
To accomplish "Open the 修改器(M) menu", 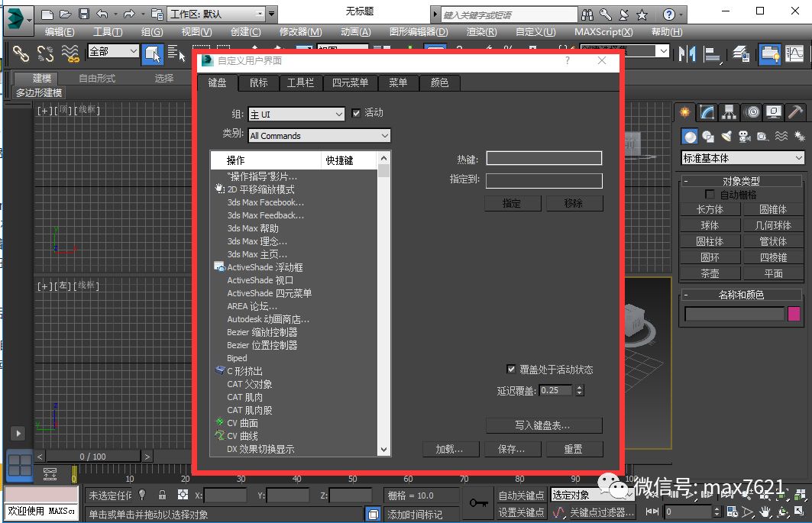I will (x=300, y=32).
